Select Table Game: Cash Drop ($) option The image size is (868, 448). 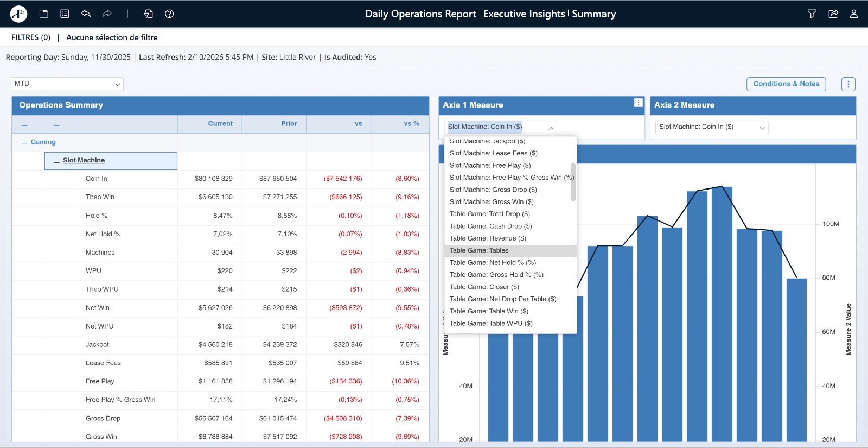(x=510, y=226)
